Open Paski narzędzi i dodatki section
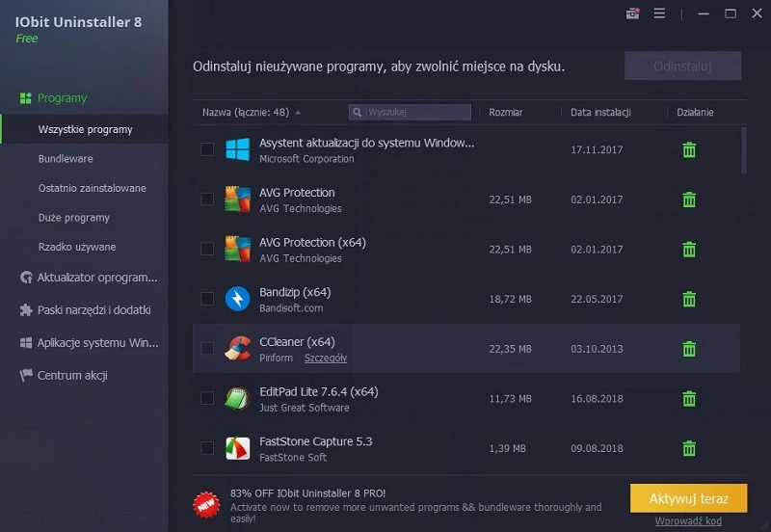Viewport: 771px width, 532px height. 93,309
